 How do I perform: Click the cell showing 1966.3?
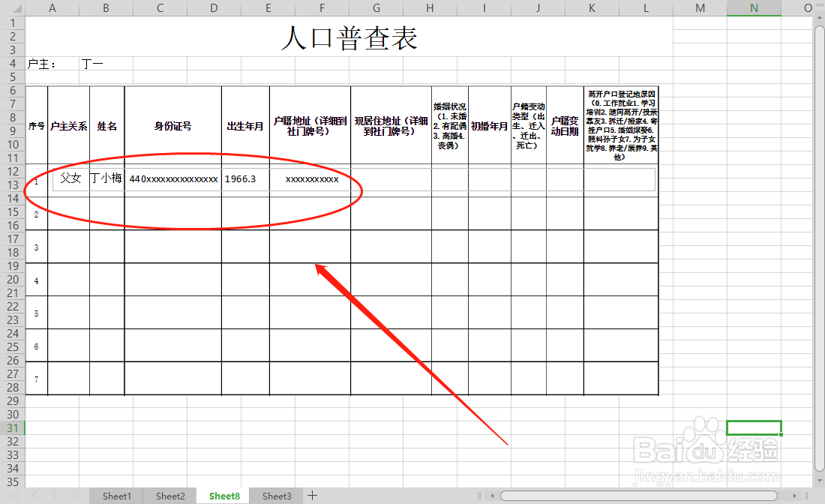point(244,178)
